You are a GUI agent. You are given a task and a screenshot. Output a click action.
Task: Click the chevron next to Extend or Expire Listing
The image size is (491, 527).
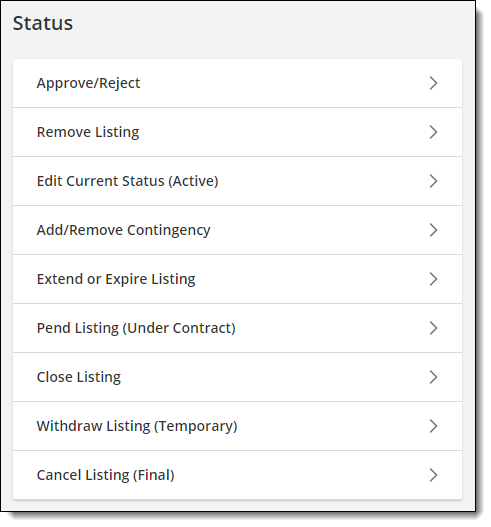click(433, 279)
